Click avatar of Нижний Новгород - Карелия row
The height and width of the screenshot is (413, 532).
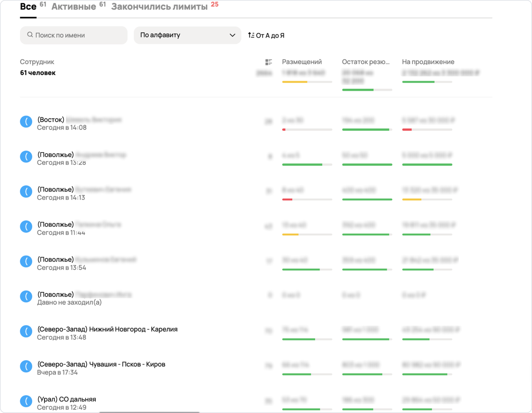(26, 331)
